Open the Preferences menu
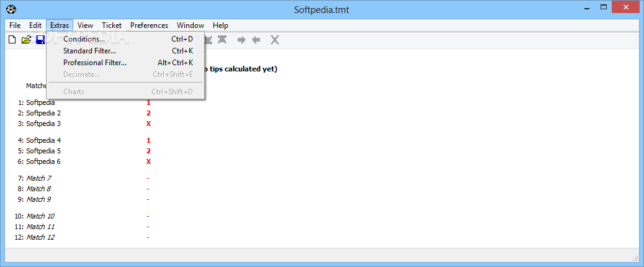Image resolution: width=644 pixels, height=267 pixels. pyautogui.click(x=149, y=25)
